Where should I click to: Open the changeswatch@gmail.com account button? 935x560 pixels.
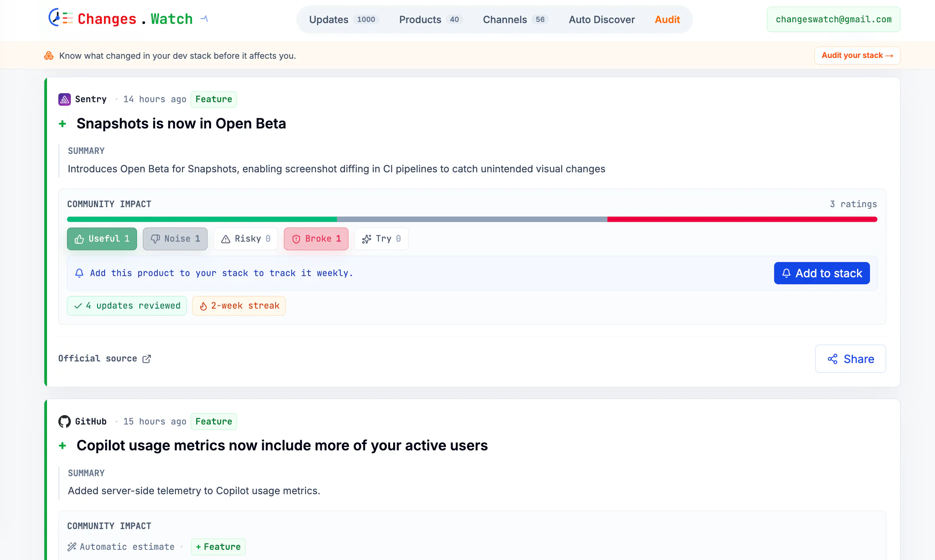coord(834,19)
